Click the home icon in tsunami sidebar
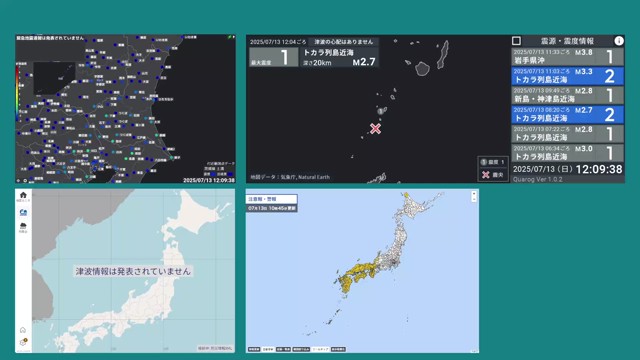The height and width of the screenshot is (360, 640). (23, 195)
